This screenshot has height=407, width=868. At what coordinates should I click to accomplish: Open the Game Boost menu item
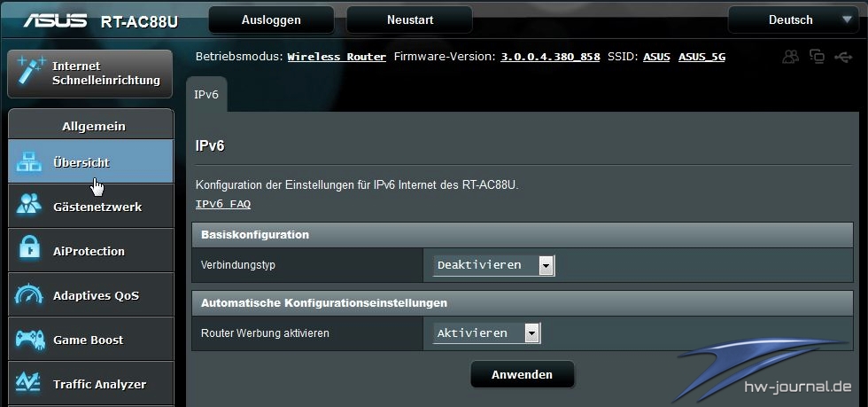[x=90, y=340]
